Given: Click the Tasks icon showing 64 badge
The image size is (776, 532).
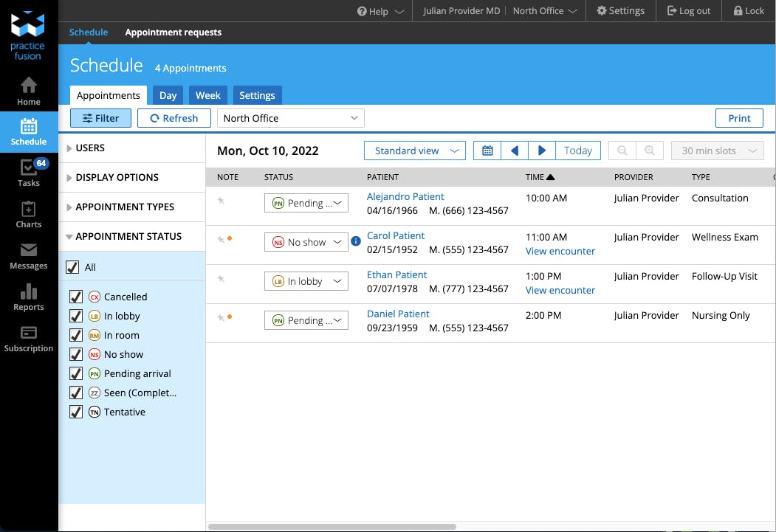Looking at the screenshot, I should 29,171.
